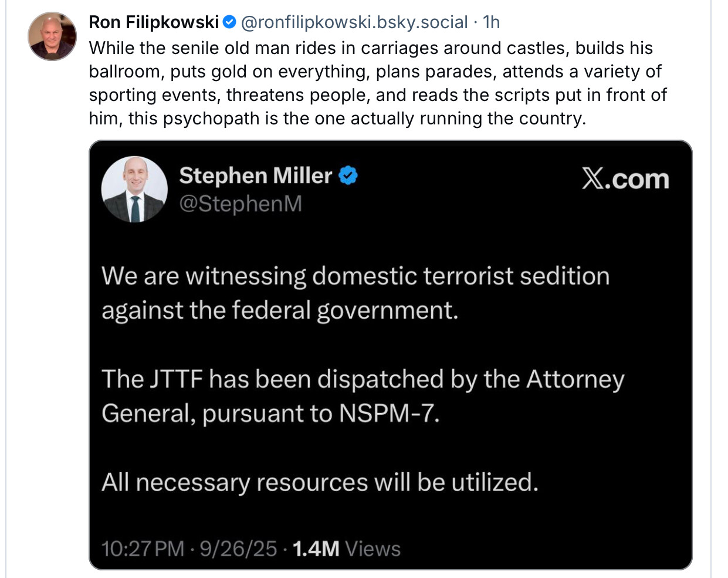Click the line 'We are witnessing domestic terrorist sedition'

(355, 276)
